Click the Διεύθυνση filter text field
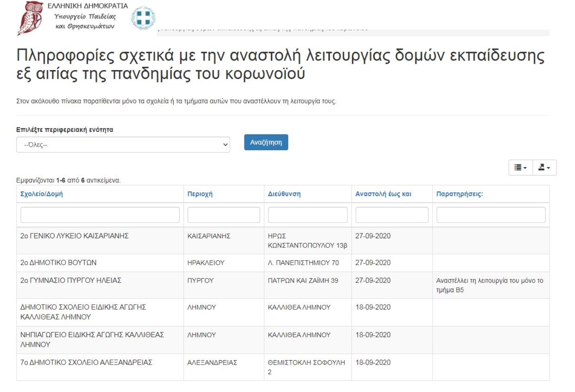 [308, 215]
